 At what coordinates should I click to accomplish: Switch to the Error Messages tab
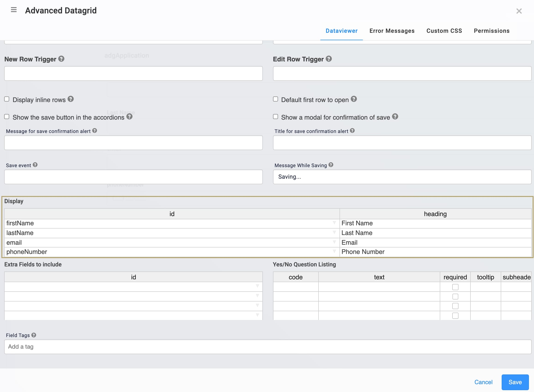392,31
